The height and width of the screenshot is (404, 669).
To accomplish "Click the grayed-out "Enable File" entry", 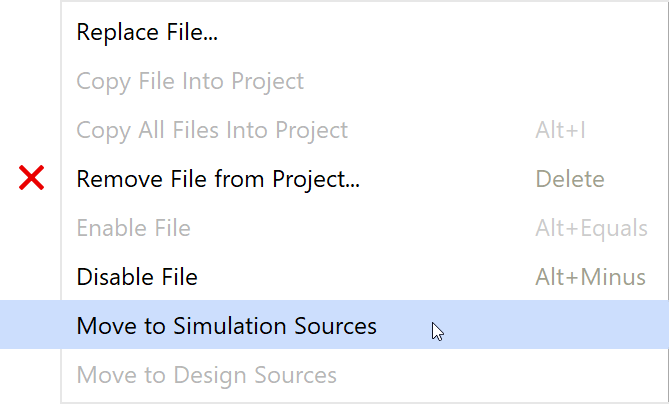I will (133, 228).
